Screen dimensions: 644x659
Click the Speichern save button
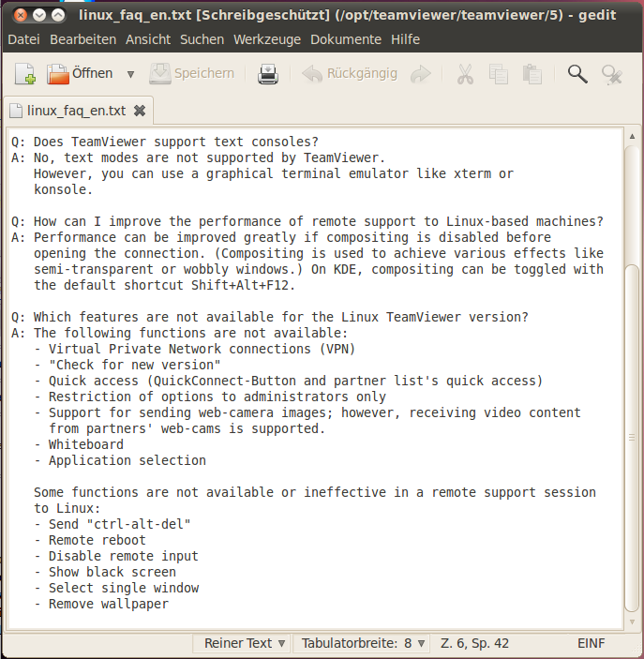click(x=192, y=74)
